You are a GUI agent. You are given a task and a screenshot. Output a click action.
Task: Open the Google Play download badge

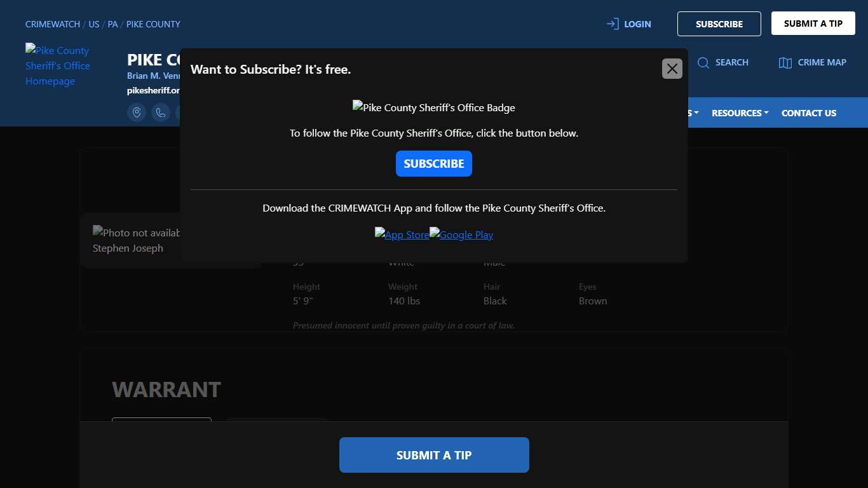(x=461, y=234)
